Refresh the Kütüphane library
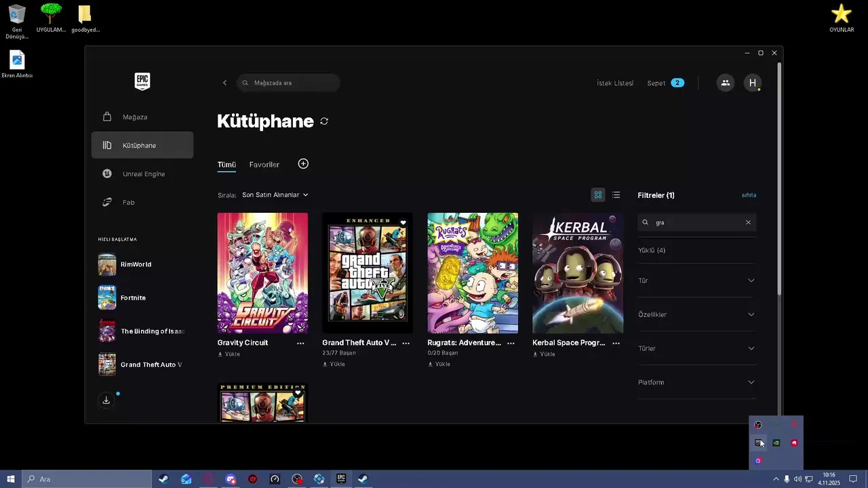The image size is (868, 488). point(324,121)
